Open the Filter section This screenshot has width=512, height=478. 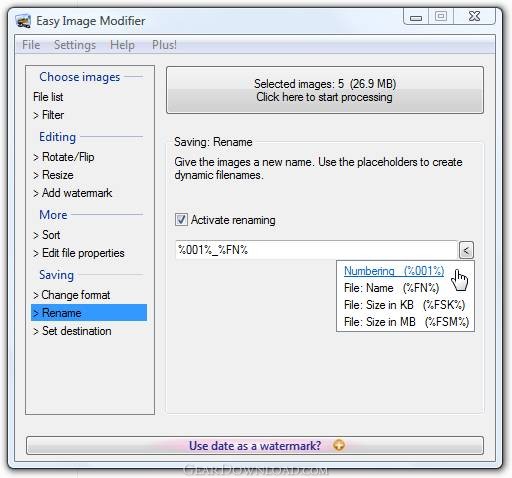click(48, 115)
